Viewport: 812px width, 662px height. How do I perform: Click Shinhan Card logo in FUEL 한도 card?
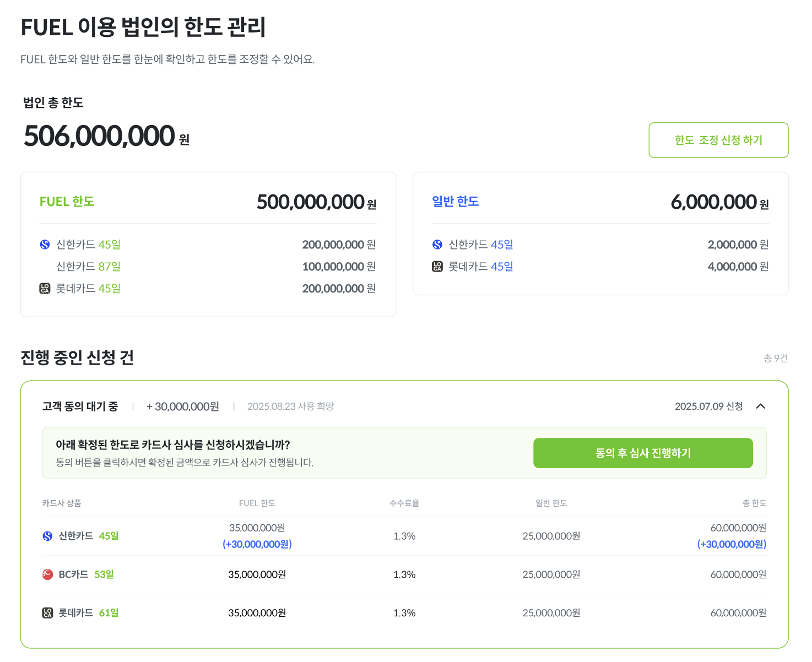pos(45,245)
